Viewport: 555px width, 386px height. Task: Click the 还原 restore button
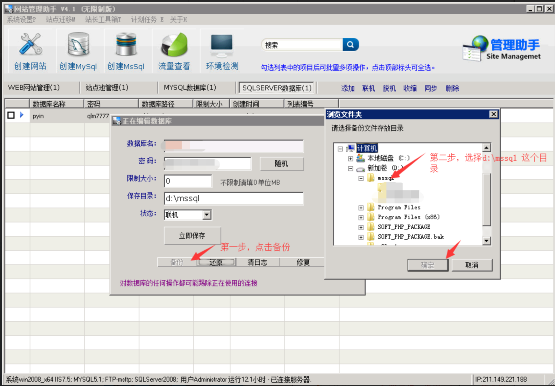tap(216, 262)
